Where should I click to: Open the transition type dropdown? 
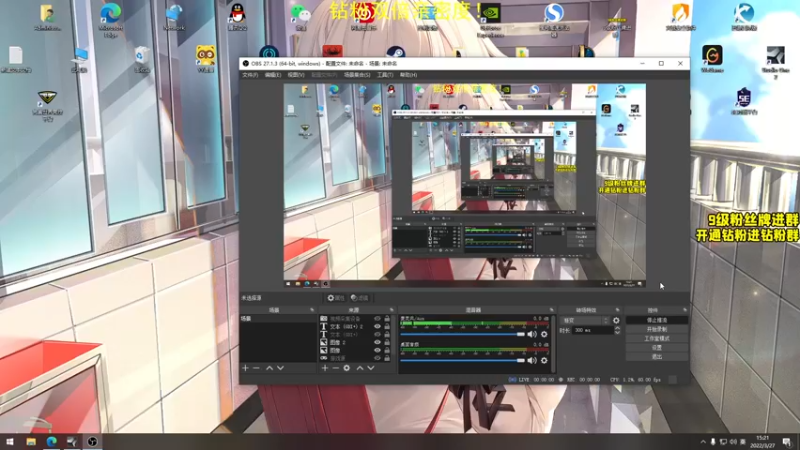point(585,321)
